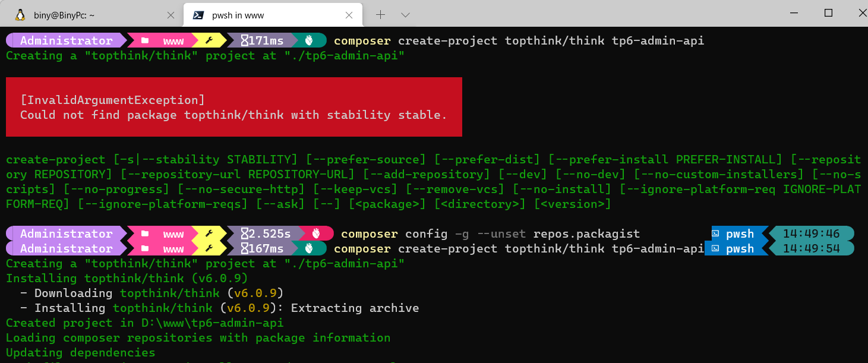Click the hourglass icon next to 2.525s
Image resolution: width=868 pixels, height=363 pixels.
(244, 233)
